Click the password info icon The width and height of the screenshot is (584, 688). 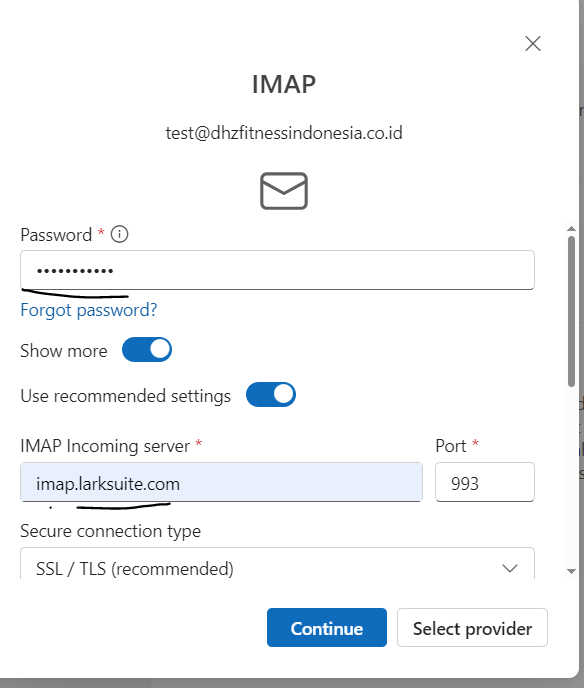click(119, 234)
